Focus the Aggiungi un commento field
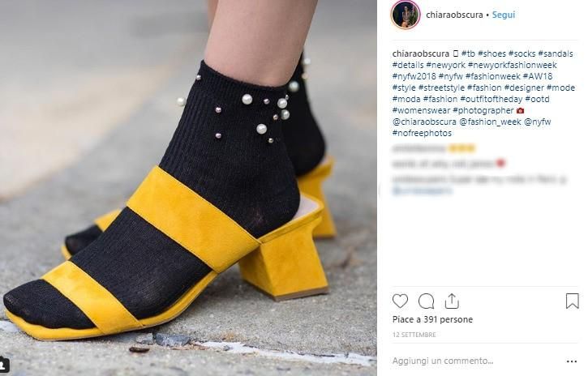Screen dimensions: 588x376 click(x=476, y=361)
